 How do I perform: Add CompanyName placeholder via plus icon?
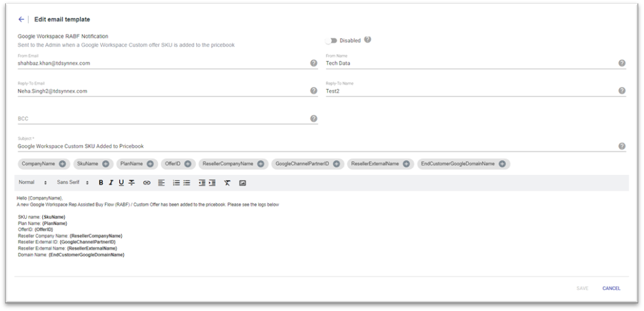coord(63,163)
